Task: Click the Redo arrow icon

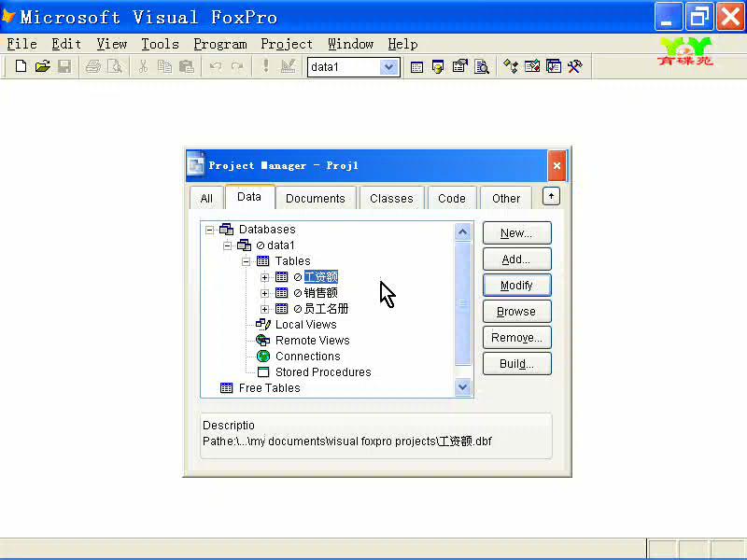Action: (237, 66)
